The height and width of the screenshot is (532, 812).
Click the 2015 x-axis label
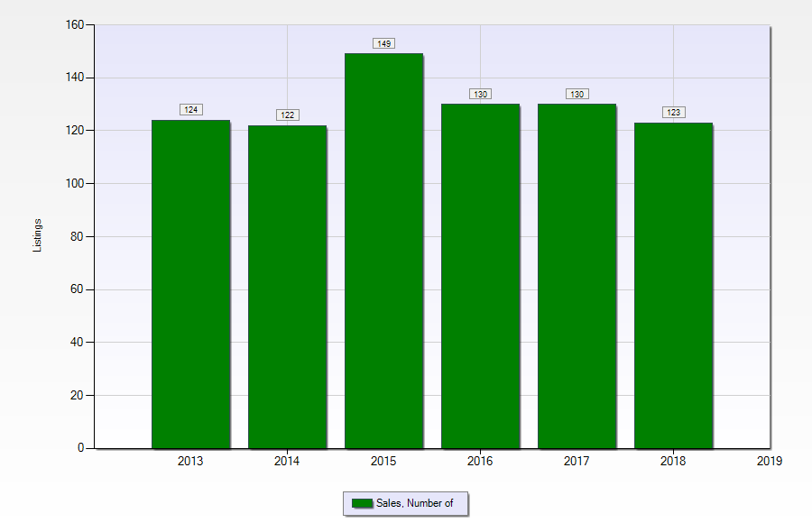pyautogui.click(x=383, y=461)
